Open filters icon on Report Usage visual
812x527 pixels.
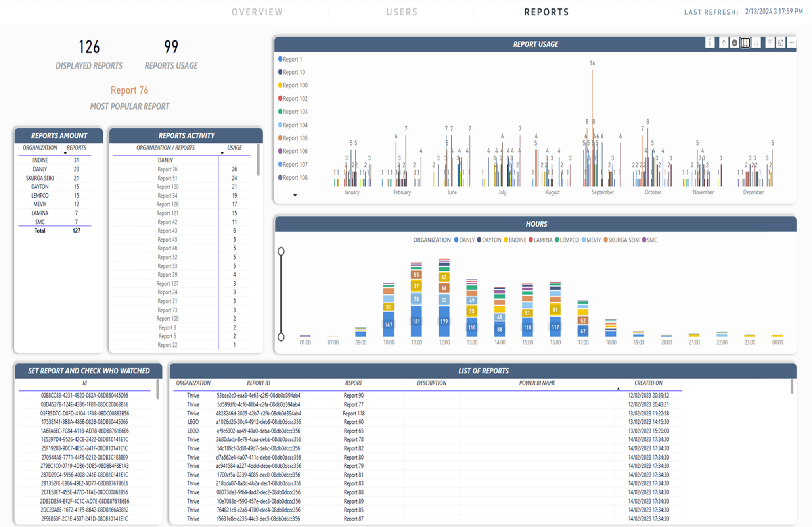(x=770, y=42)
